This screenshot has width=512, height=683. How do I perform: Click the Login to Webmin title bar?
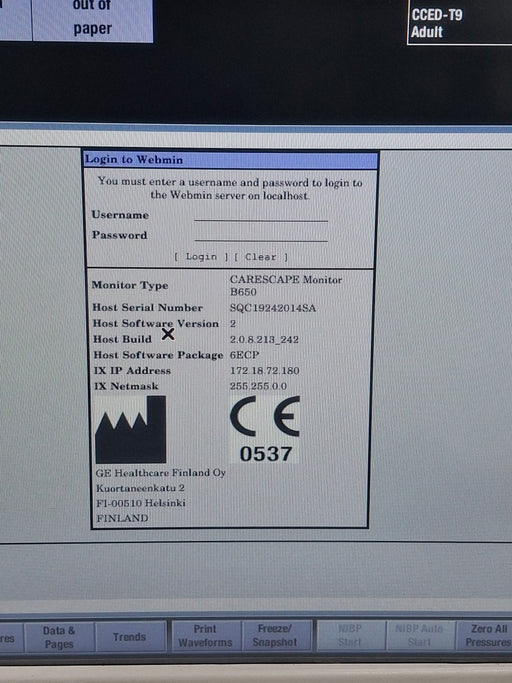[231, 159]
